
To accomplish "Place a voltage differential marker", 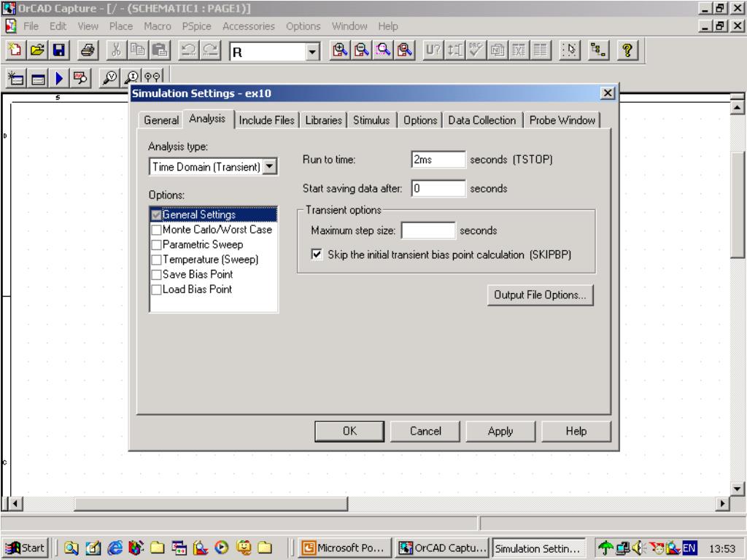I will pos(152,77).
